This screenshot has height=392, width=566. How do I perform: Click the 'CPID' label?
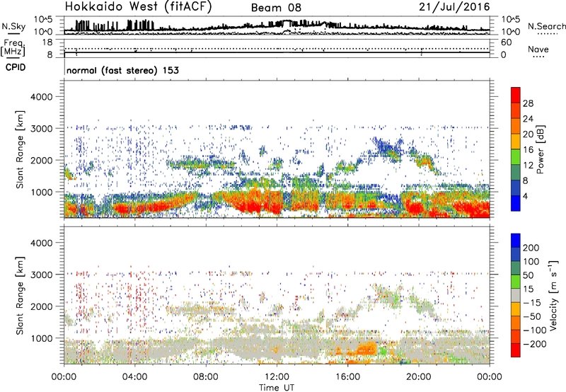pyautogui.click(x=16, y=67)
